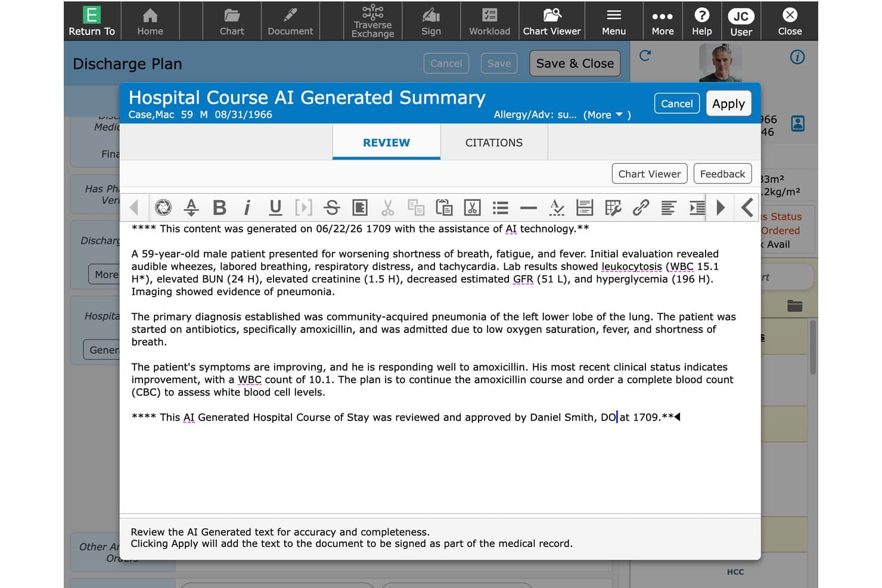Click the disabled Save button on Discharge Plan
This screenshot has width=882, height=588.
coord(499,63)
